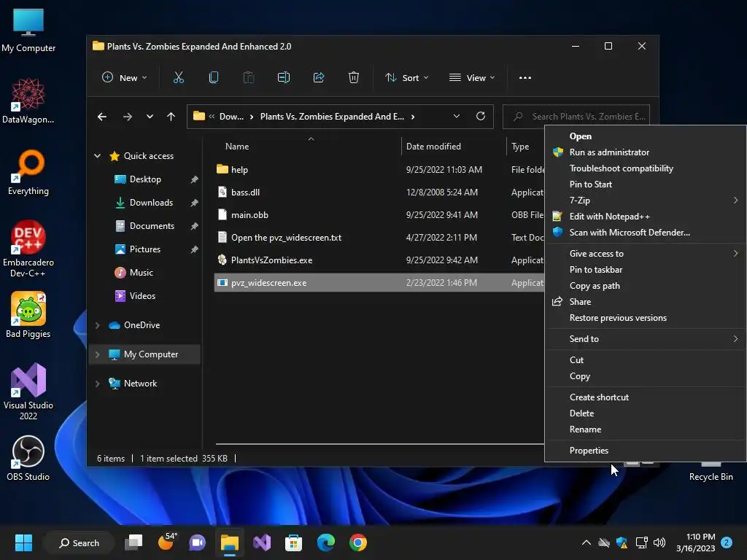The width and height of the screenshot is (747, 560).
Task: Click the Delete trash icon in toolbar
Action: click(x=354, y=77)
